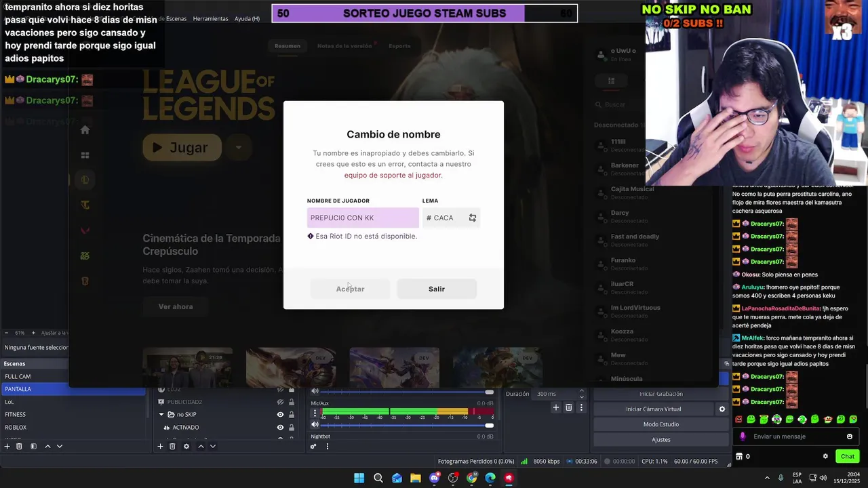The height and width of the screenshot is (488, 868).
Task: Click green Chat send button
Action: tap(848, 456)
